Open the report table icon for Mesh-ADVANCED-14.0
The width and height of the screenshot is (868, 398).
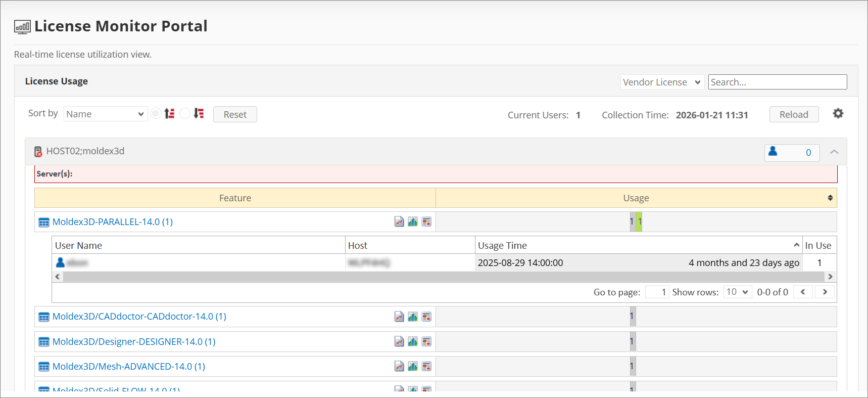[x=426, y=366]
